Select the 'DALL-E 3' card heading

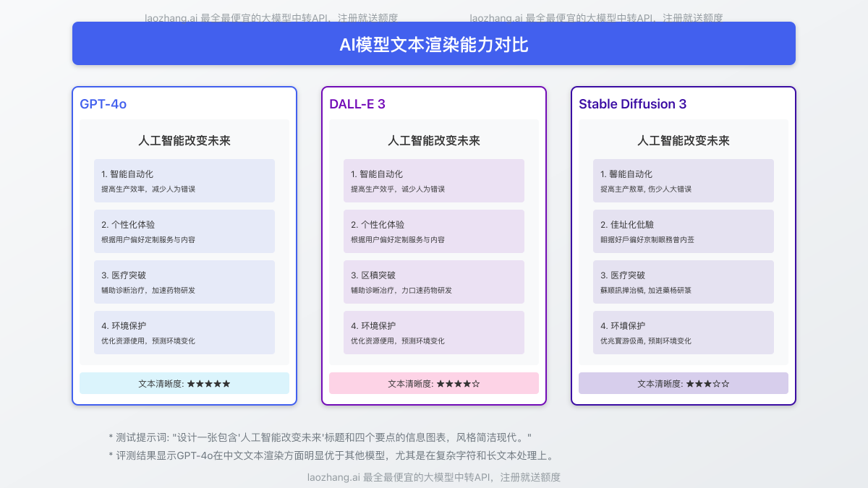[357, 104]
